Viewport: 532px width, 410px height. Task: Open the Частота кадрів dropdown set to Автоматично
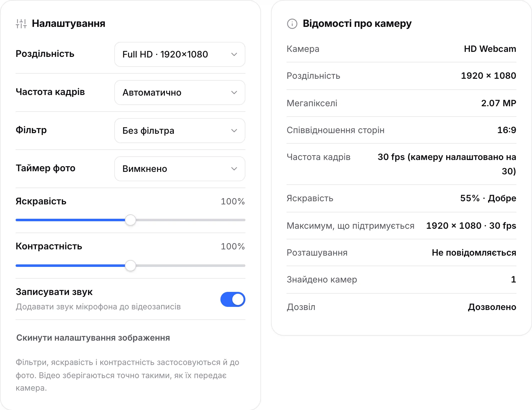coord(180,92)
